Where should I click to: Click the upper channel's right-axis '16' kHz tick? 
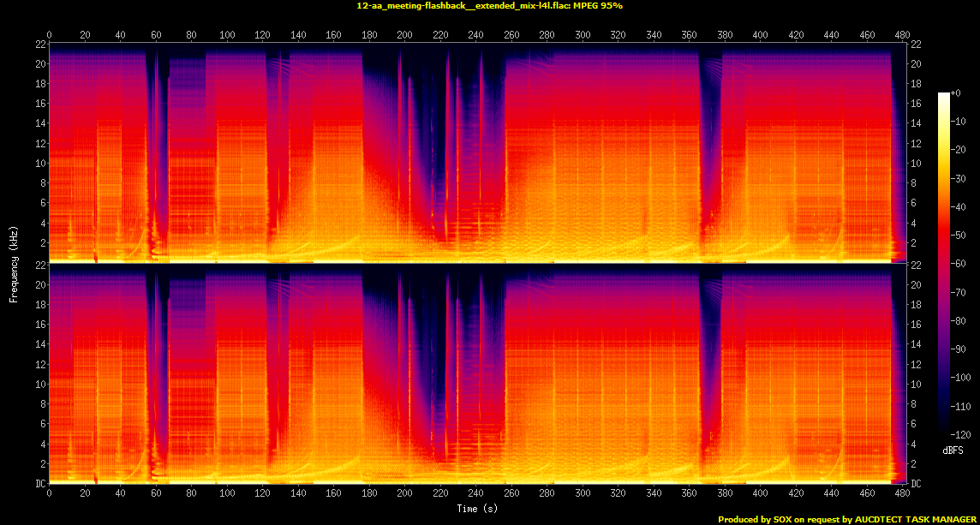tap(915, 103)
